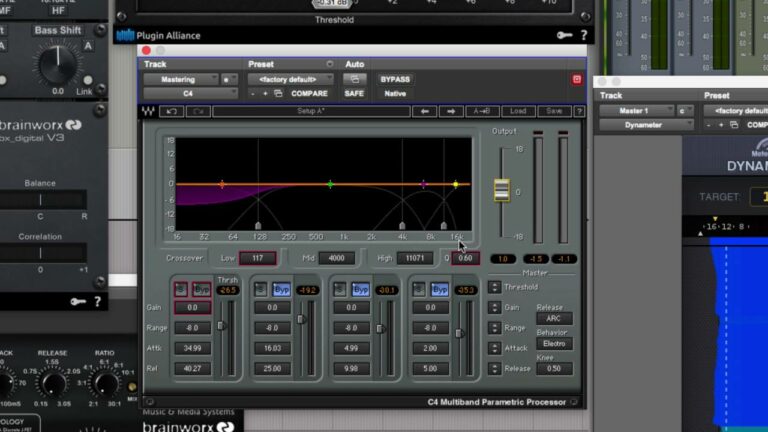Click the mid crossover handle near 4k

[402, 226]
